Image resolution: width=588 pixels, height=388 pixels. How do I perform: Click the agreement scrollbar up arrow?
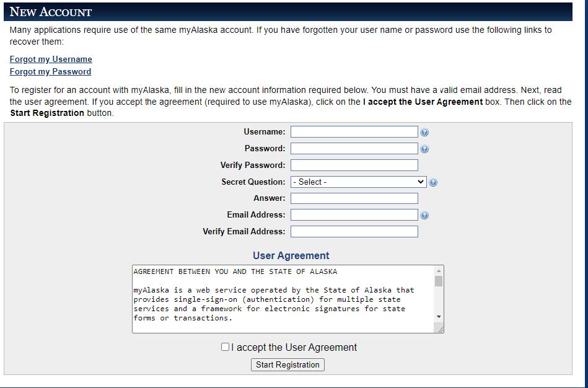(x=439, y=271)
